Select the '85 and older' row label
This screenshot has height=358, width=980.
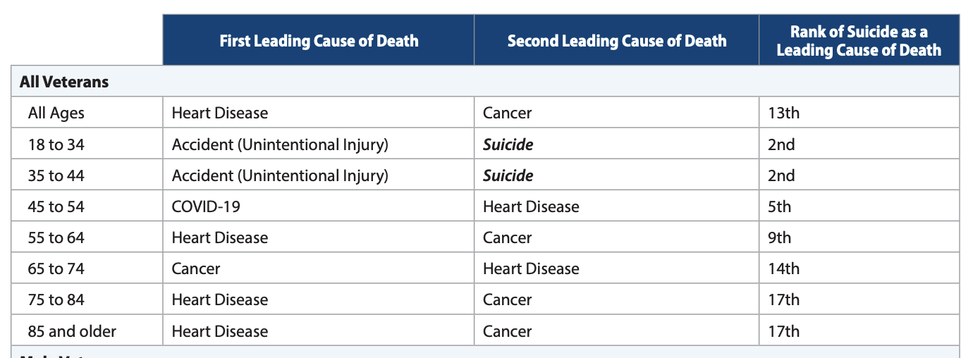[x=72, y=331]
